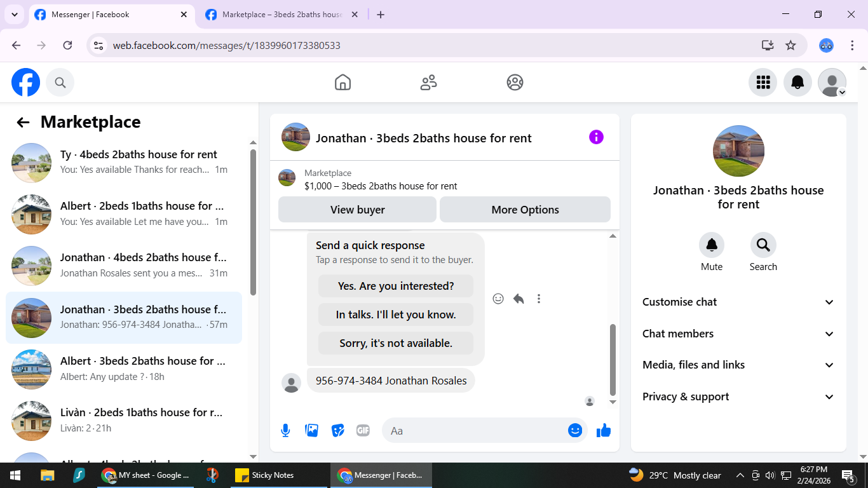Viewport: 868px width, 488px height.
Task: Click the reply arrow icon on message
Action: click(x=519, y=299)
